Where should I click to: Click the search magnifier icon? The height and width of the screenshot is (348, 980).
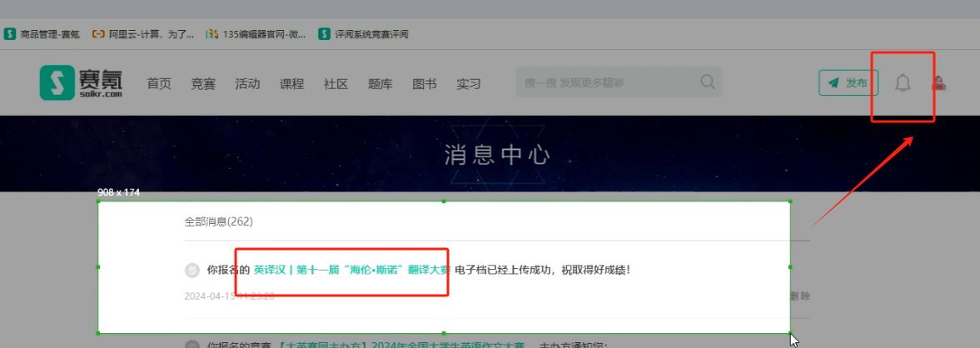click(707, 82)
